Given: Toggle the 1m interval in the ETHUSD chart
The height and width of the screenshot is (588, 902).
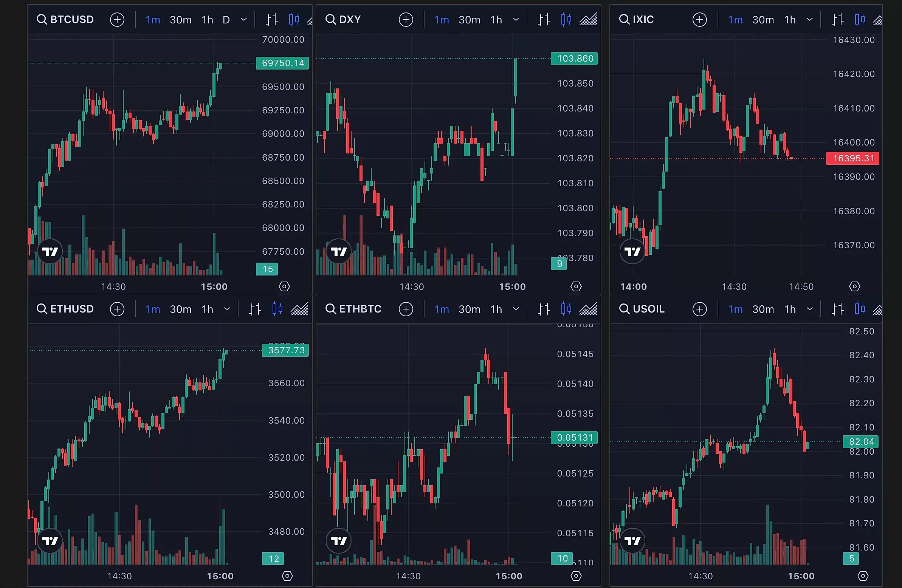Looking at the screenshot, I should coord(153,309).
